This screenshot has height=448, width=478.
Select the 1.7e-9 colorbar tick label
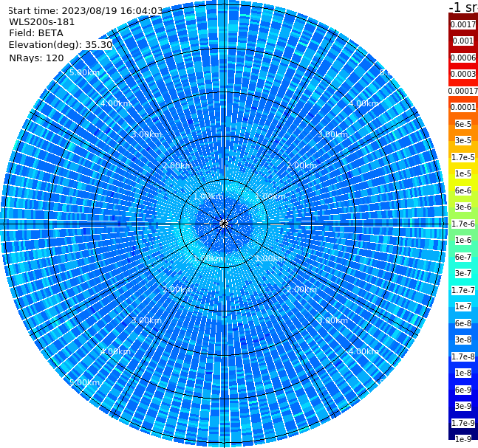(x=463, y=423)
